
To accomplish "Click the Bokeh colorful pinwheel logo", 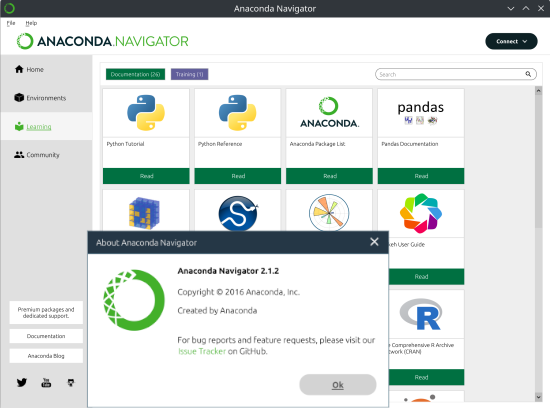I will tap(421, 213).
